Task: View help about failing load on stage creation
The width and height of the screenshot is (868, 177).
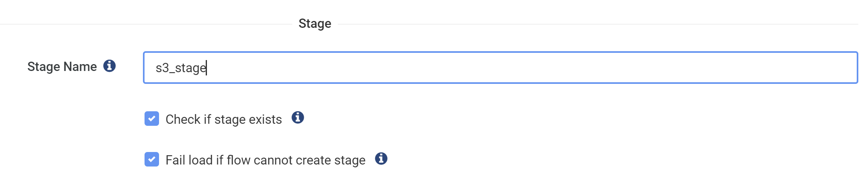Action: 381,158
